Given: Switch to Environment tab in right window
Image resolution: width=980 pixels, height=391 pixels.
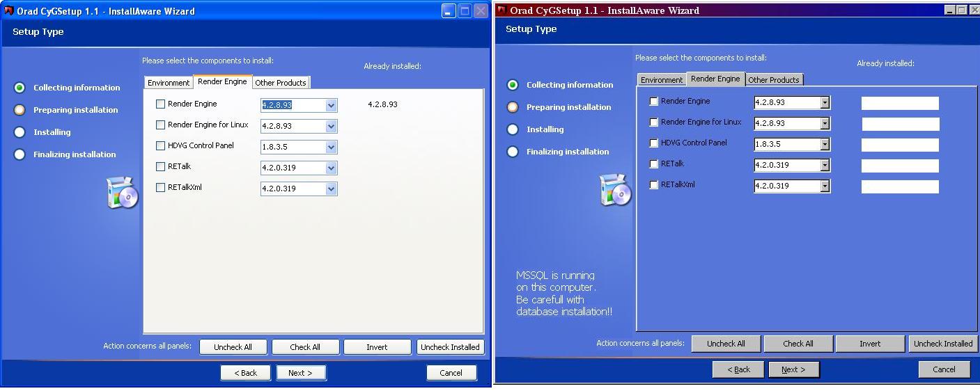Looking at the screenshot, I should point(662,80).
